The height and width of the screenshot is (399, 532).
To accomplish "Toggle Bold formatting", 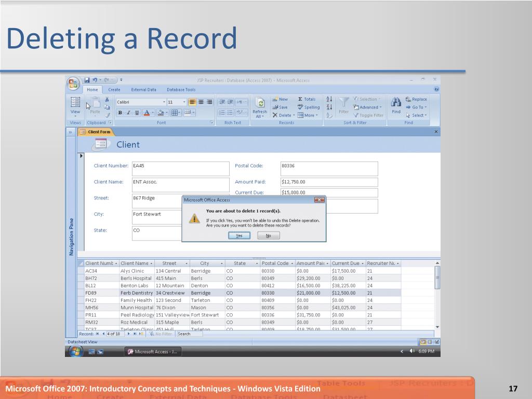I will pos(120,113).
